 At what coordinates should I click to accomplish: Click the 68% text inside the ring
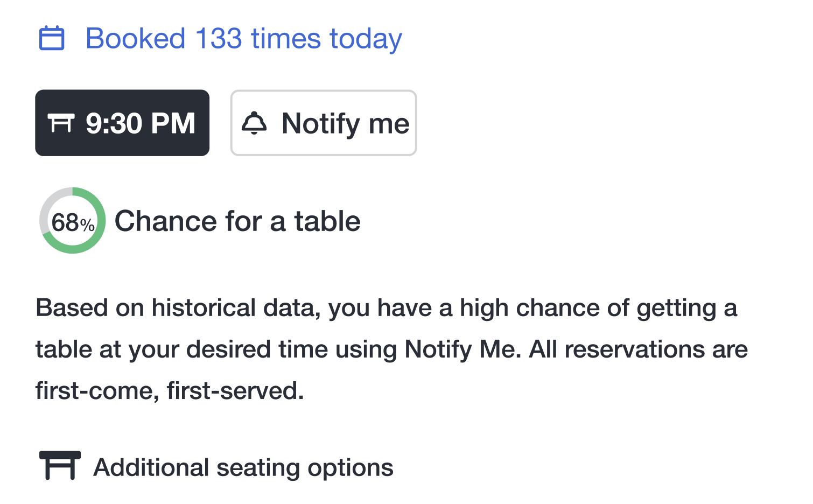[73, 222]
